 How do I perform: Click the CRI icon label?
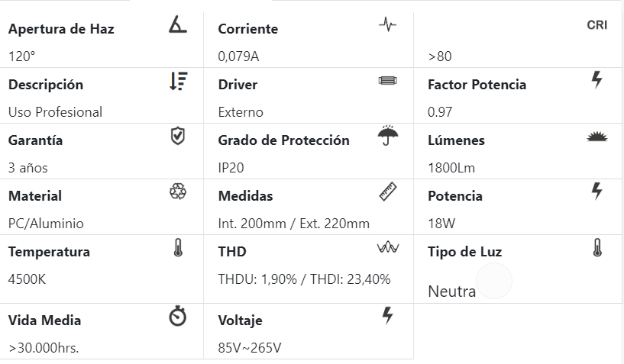pyautogui.click(x=597, y=25)
